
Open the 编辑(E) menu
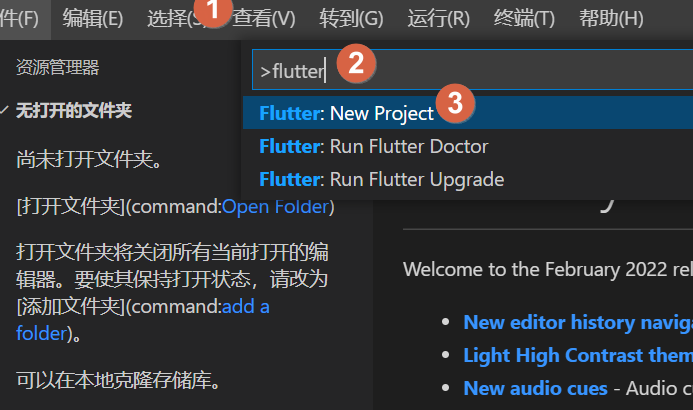(x=93, y=19)
